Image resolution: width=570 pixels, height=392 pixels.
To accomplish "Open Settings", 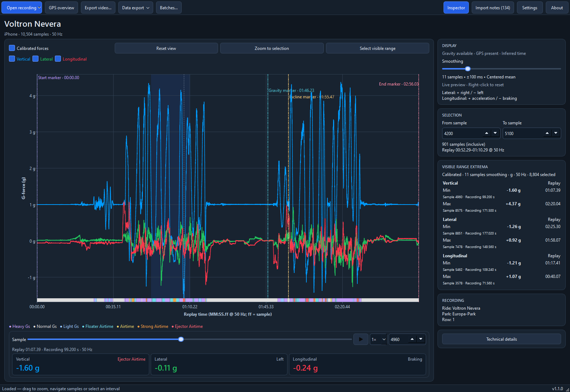I will point(529,8).
